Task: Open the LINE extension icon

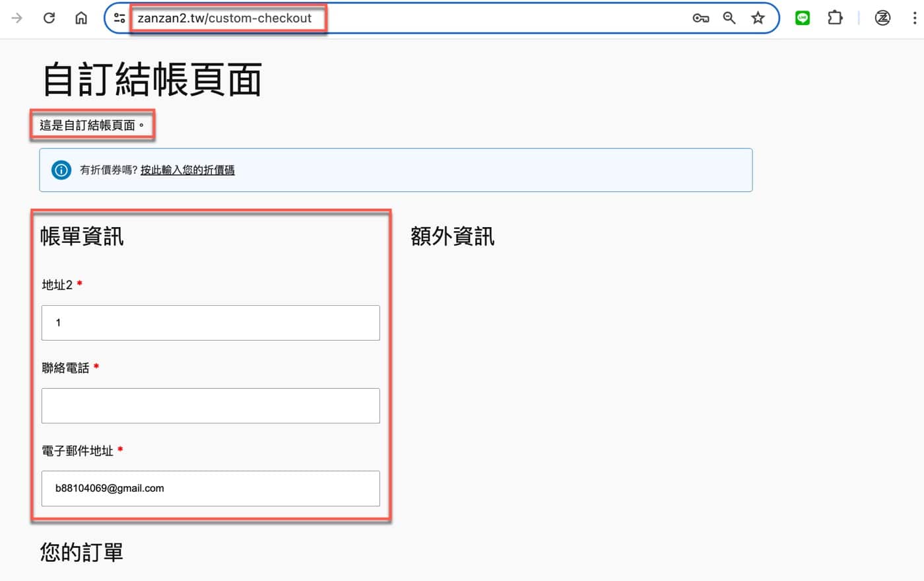Action: 803,18
